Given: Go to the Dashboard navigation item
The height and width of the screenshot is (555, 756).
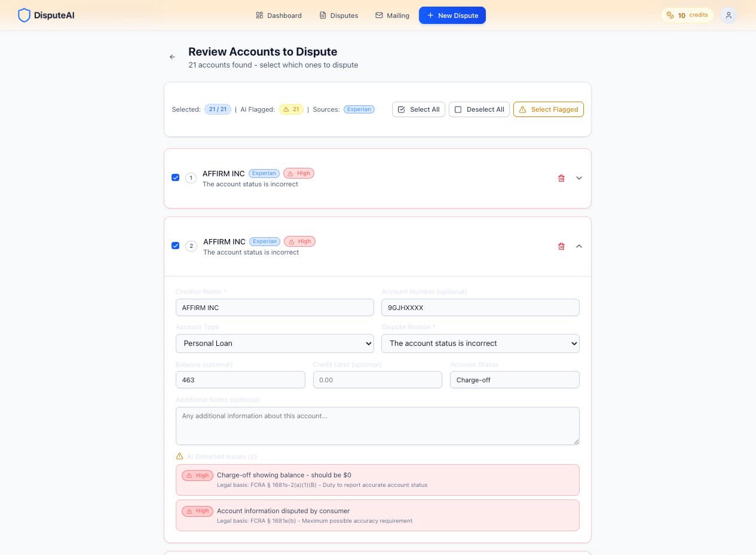Looking at the screenshot, I should pos(278,15).
